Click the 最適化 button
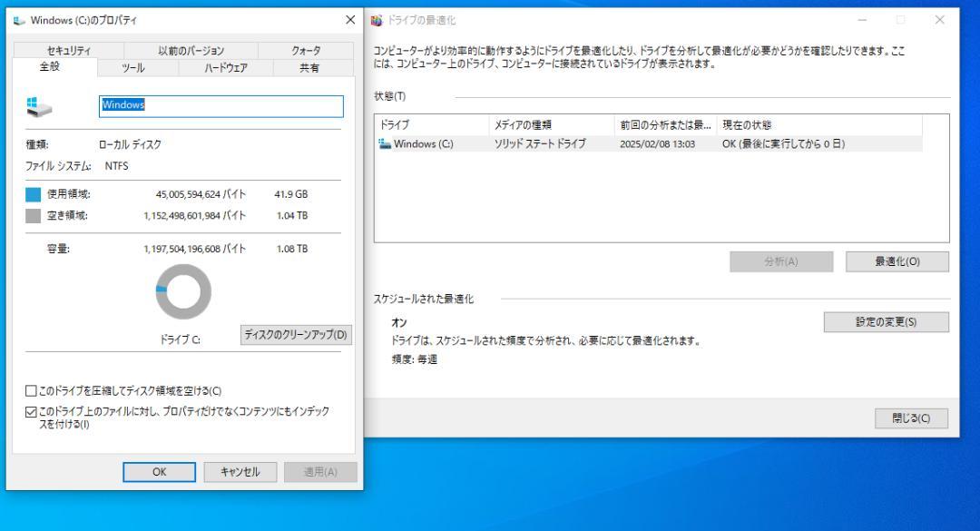980x531 pixels. pyautogui.click(x=897, y=261)
